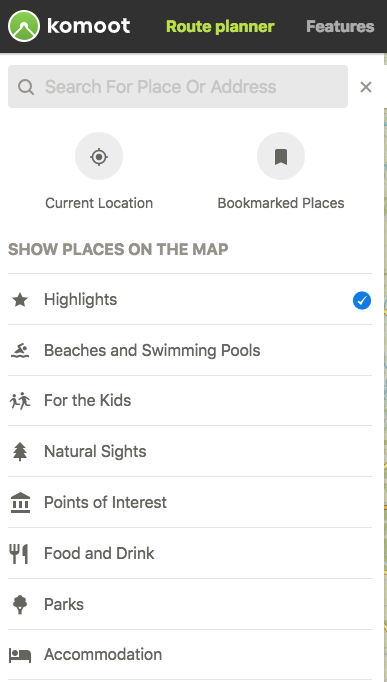
Task: Click the Accommodation bed icon
Action: pyautogui.click(x=20, y=655)
